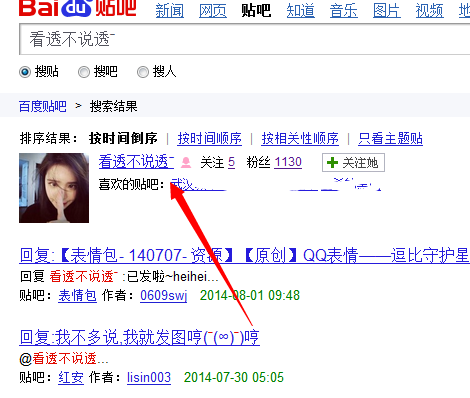Image resolution: width=470 pixels, height=398 pixels.
Task: Open the user avatar photo
Action: [54, 188]
